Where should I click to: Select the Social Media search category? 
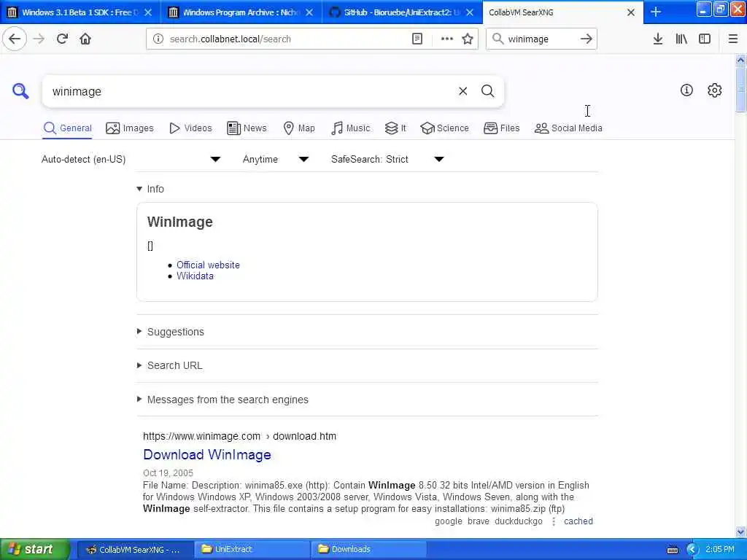pyautogui.click(x=568, y=128)
